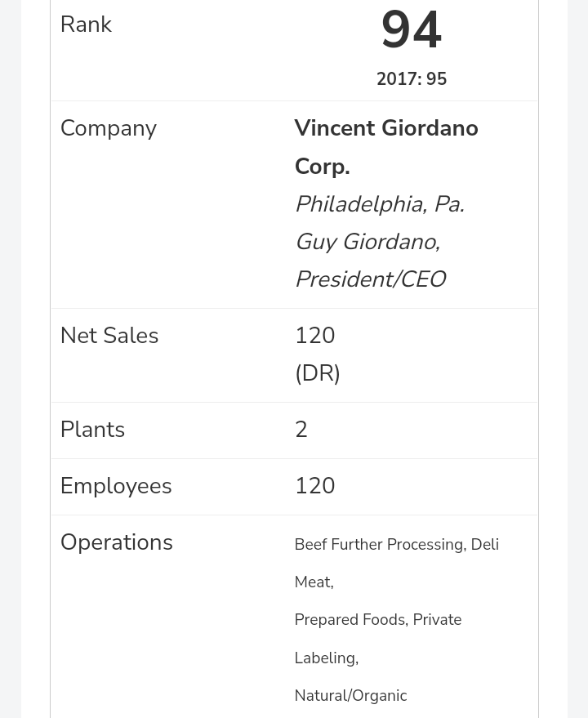588x718 pixels.
Task: Click the Operations row label
Action: pos(117,542)
